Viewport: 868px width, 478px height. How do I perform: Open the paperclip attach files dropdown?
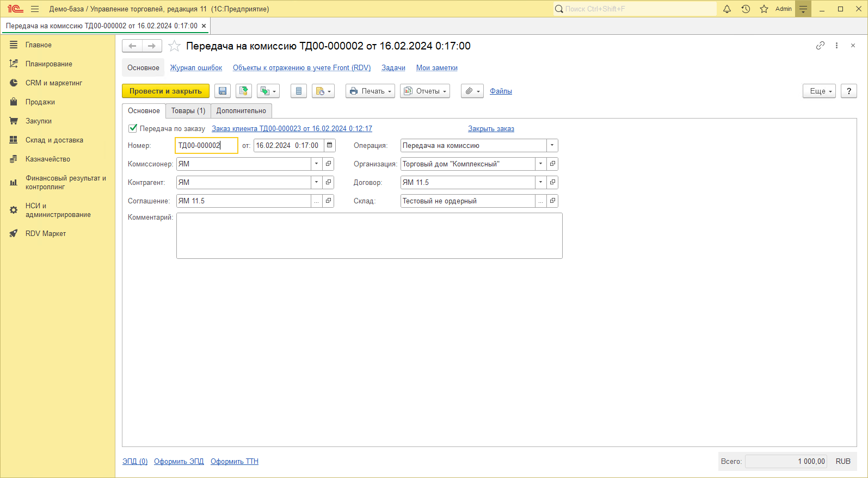pyautogui.click(x=472, y=91)
